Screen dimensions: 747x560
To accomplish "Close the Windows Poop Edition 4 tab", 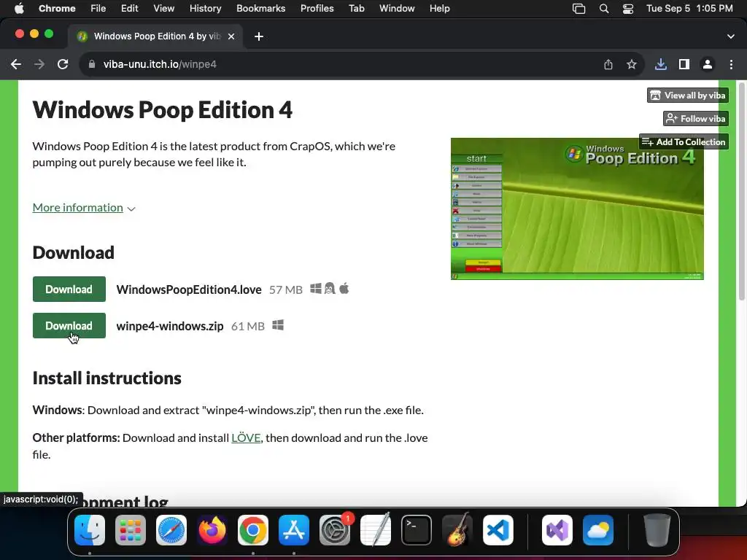I will pyautogui.click(x=231, y=36).
